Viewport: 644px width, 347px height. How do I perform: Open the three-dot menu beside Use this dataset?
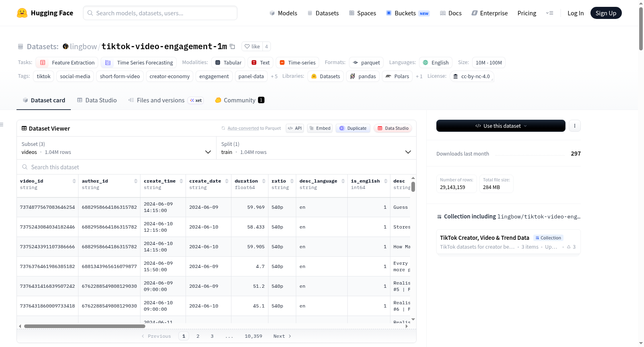coord(575,126)
